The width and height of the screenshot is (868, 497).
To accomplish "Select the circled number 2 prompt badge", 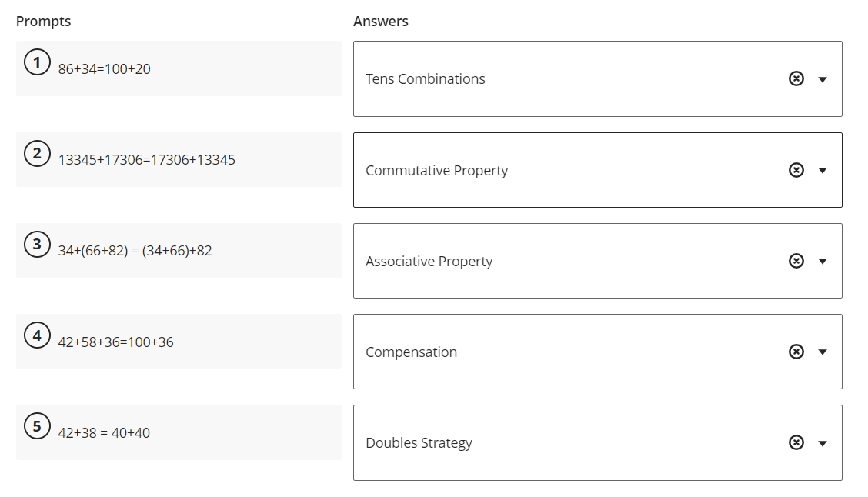I will (x=37, y=153).
